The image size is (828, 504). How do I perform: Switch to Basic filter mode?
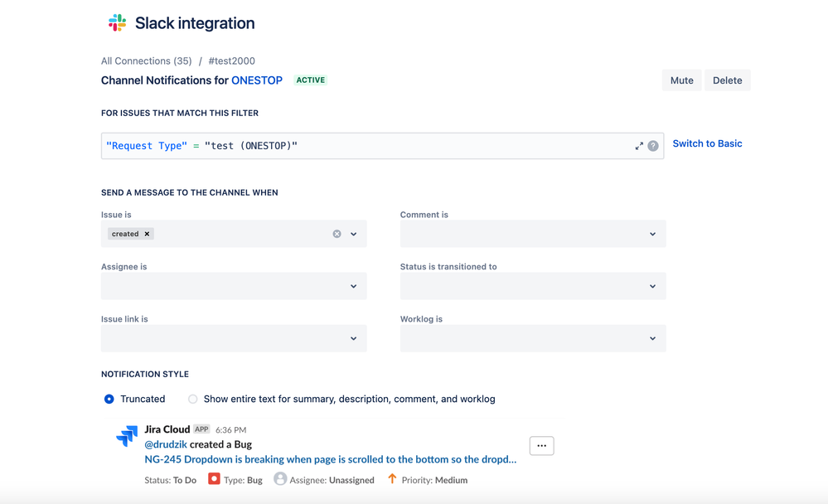click(x=707, y=143)
